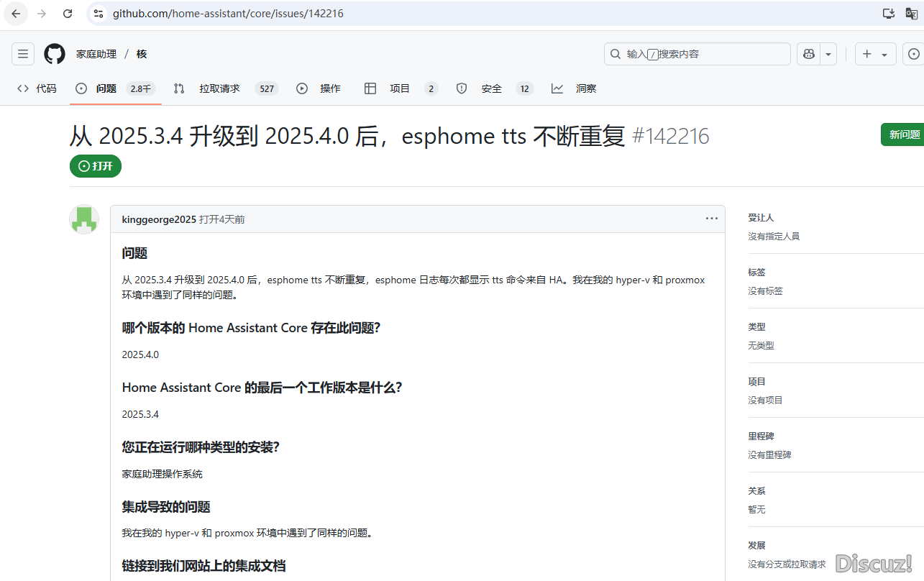924x581 pixels.
Task: Open the plus create-new dropdown
Action: pos(875,54)
